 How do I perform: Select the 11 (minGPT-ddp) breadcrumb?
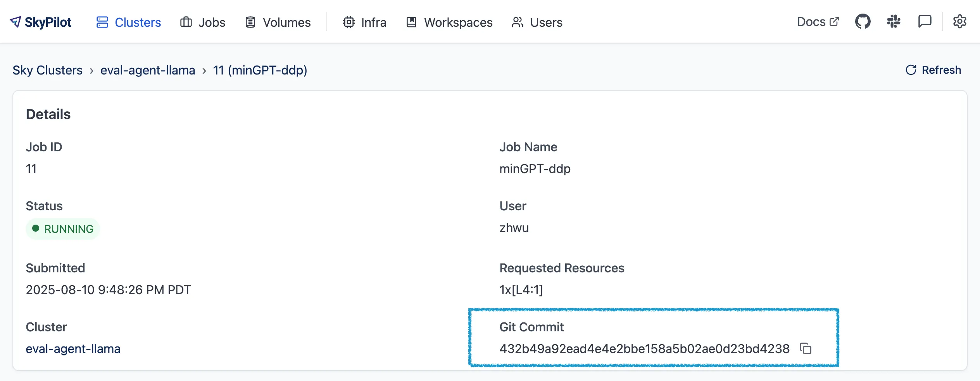click(x=260, y=70)
